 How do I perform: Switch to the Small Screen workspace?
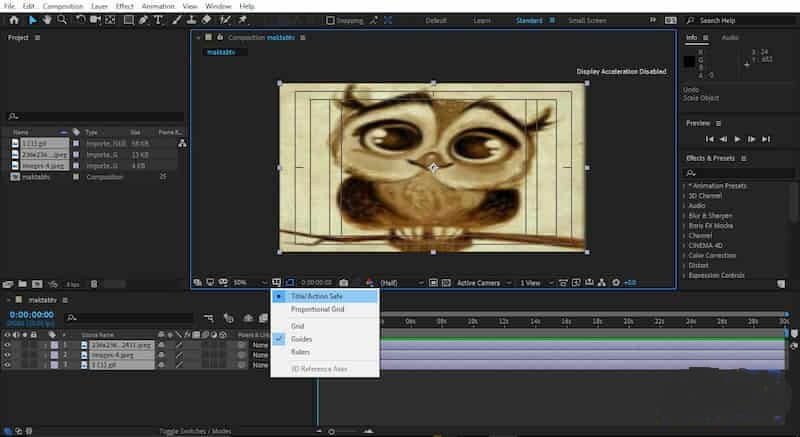coord(586,20)
